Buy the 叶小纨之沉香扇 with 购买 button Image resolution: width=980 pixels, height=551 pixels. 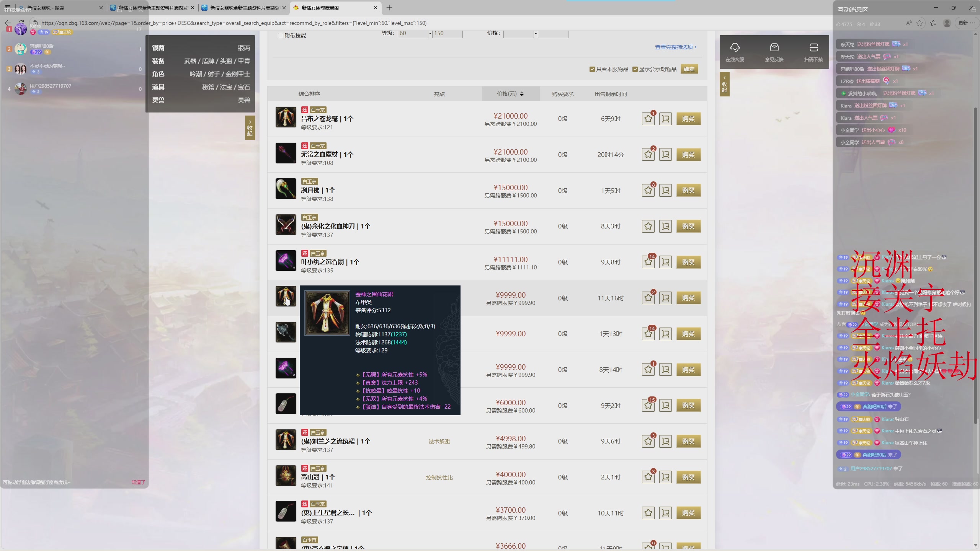(688, 262)
